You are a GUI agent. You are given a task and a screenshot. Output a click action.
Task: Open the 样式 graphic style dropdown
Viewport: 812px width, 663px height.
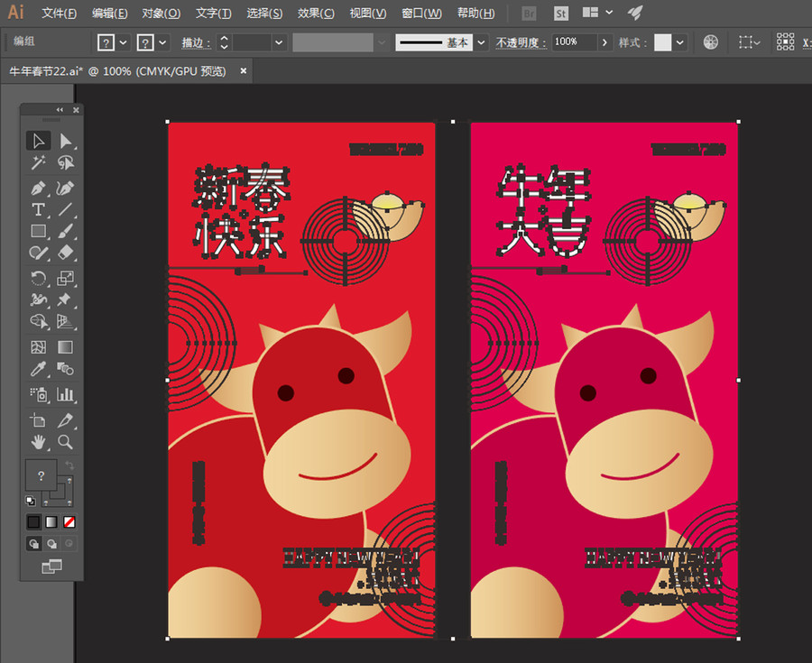(x=680, y=42)
